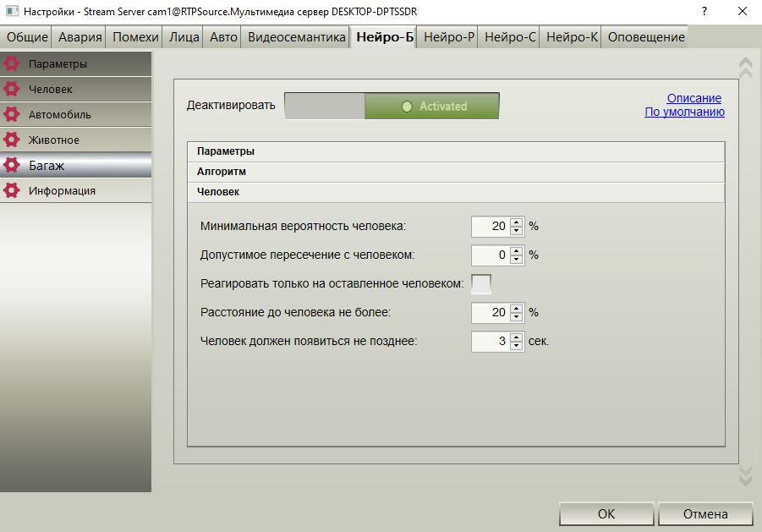Click the gear icon next to Параметры
Screen dimensions: 762x532
[11, 63]
